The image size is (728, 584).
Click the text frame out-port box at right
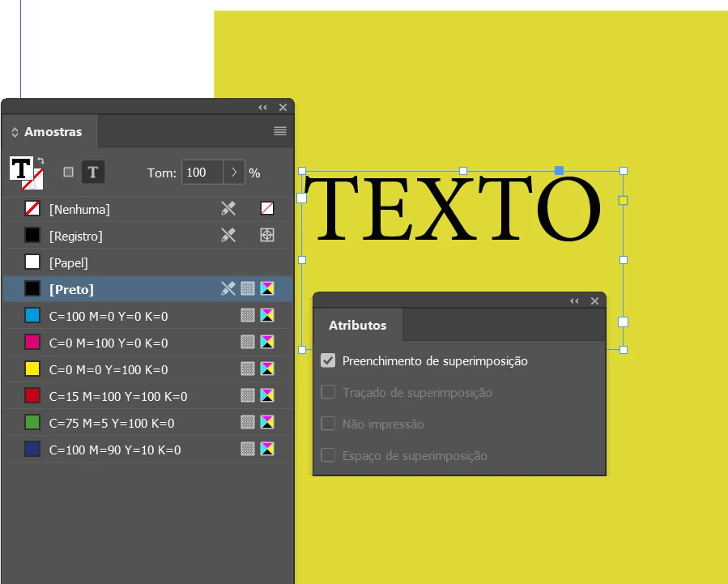pyautogui.click(x=623, y=322)
